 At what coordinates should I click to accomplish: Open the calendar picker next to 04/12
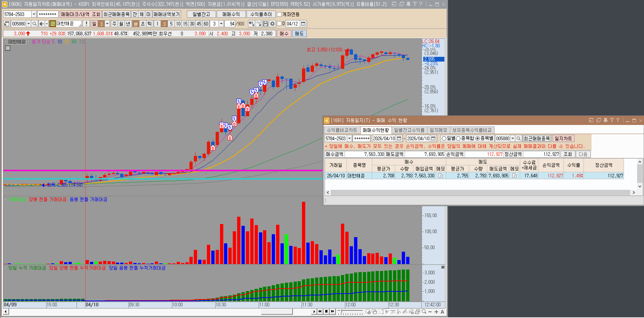[303, 24]
